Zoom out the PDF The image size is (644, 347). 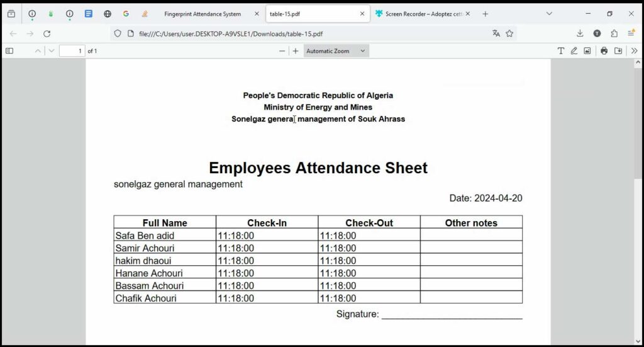282,51
